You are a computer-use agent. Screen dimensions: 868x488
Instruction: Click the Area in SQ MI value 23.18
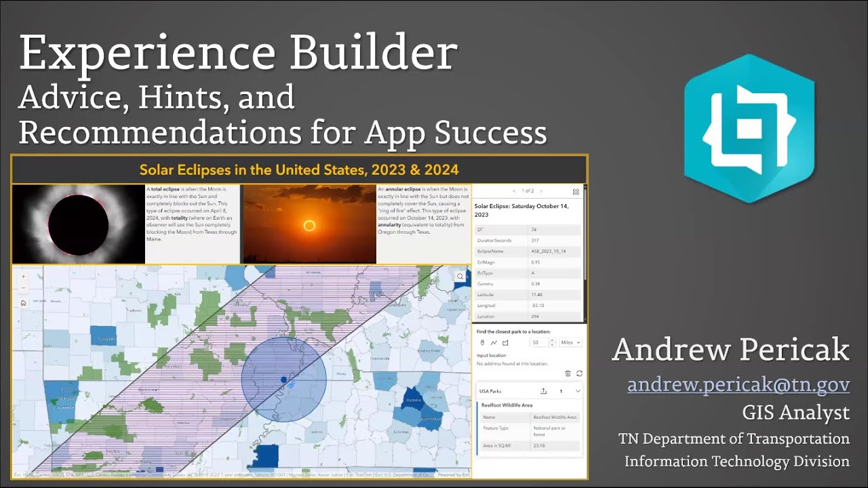coord(539,445)
